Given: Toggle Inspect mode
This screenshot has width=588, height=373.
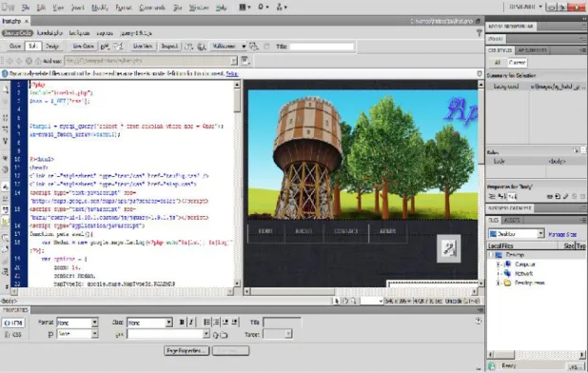Looking at the screenshot, I should 169,47.
